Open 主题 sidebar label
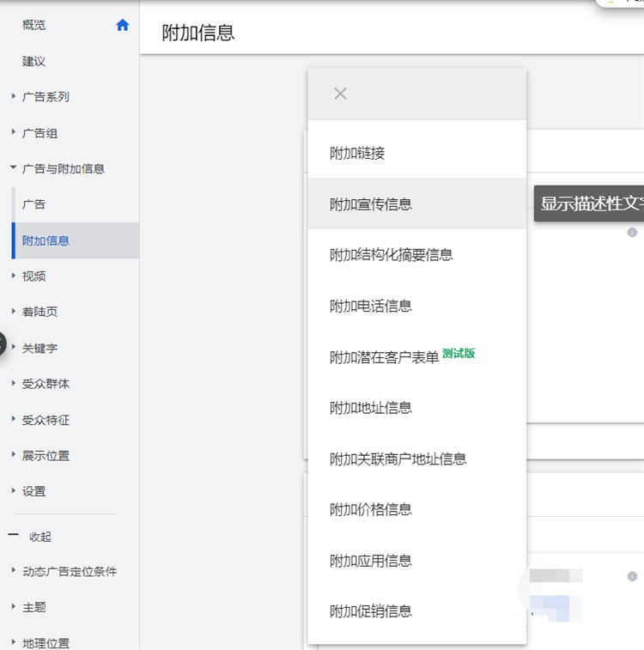 click(x=34, y=607)
